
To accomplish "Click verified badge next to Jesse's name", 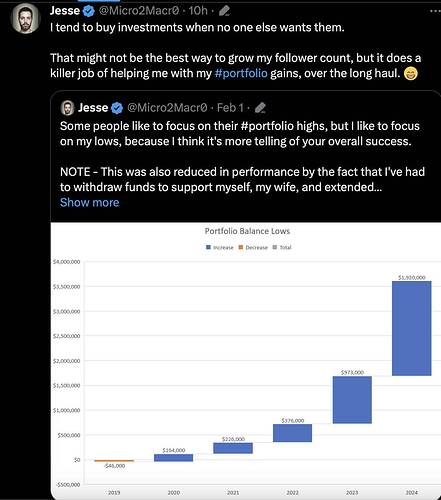I will (88, 11).
